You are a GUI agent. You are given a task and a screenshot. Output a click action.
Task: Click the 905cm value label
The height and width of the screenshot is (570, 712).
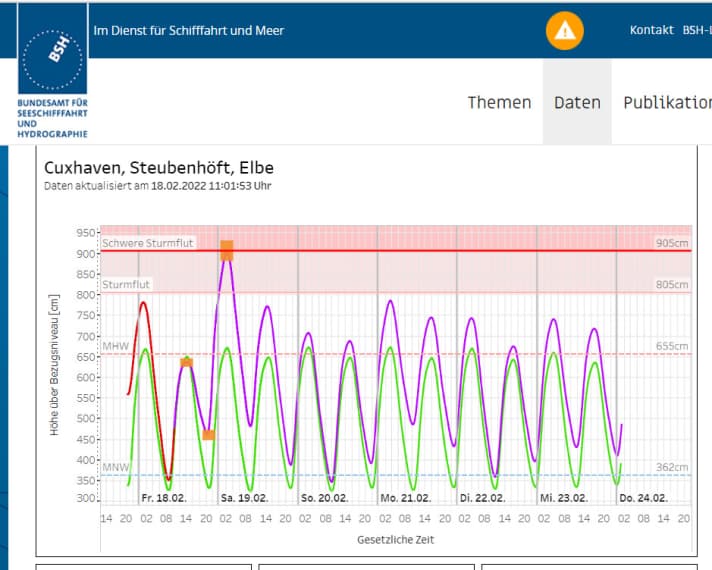coord(672,243)
